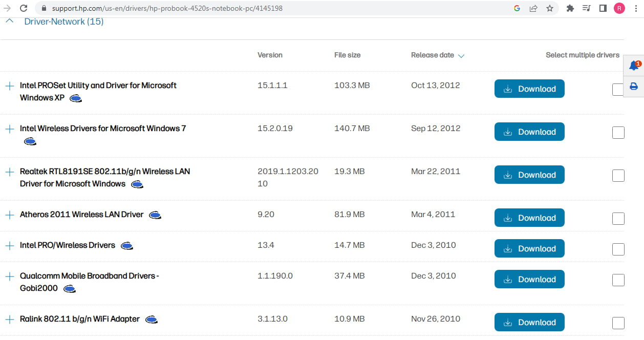Screen dimensions: 644x340
Task: Click the info icon next to Intel PRO/Wireless Drivers
Action: point(127,246)
